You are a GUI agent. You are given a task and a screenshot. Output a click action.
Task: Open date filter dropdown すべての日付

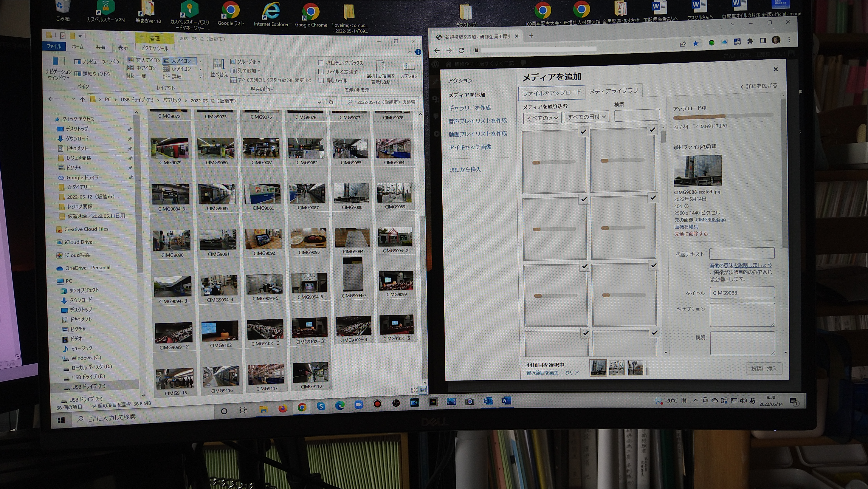pyautogui.click(x=586, y=117)
